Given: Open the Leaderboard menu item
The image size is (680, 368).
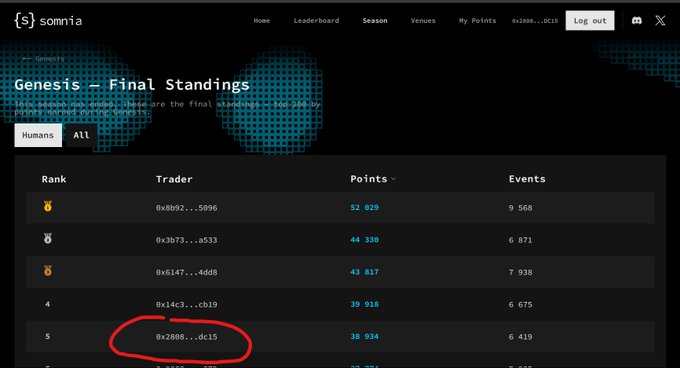Looking at the screenshot, I should pos(316,20).
